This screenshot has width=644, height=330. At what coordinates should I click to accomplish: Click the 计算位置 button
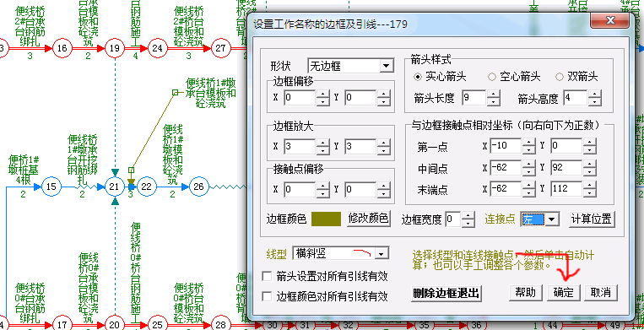592,219
